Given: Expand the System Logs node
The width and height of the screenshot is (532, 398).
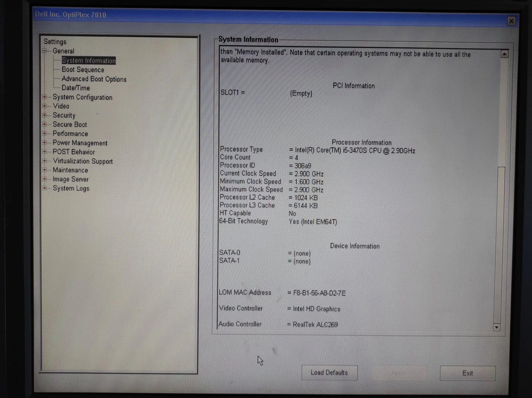Looking at the screenshot, I should point(45,188).
